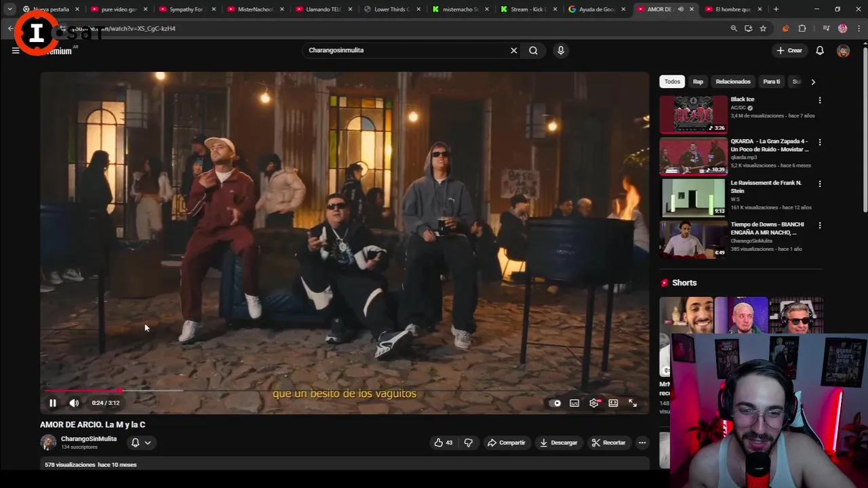Open options menu for QKARDA video
The width and height of the screenshot is (868, 488).
pyautogui.click(x=820, y=142)
